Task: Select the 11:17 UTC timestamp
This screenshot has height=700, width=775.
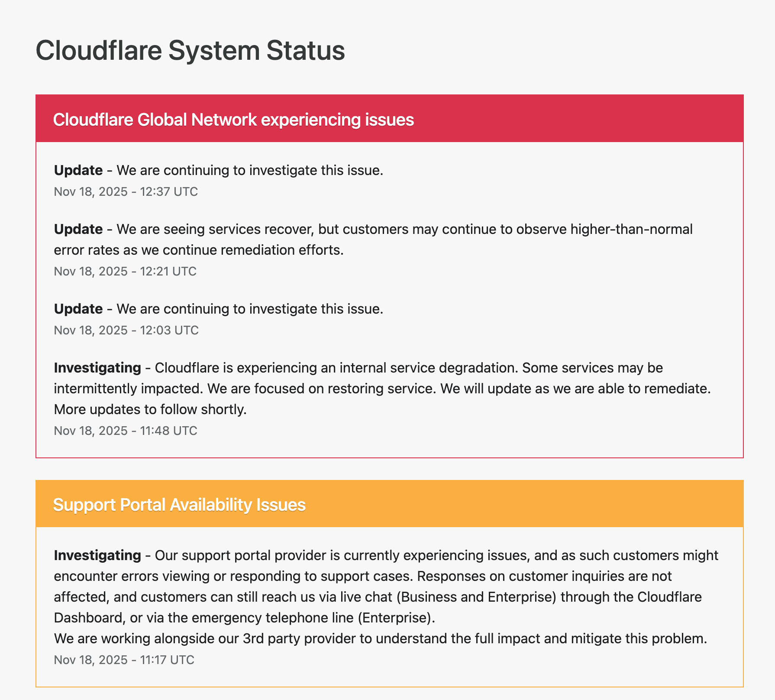Action: [124, 660]
